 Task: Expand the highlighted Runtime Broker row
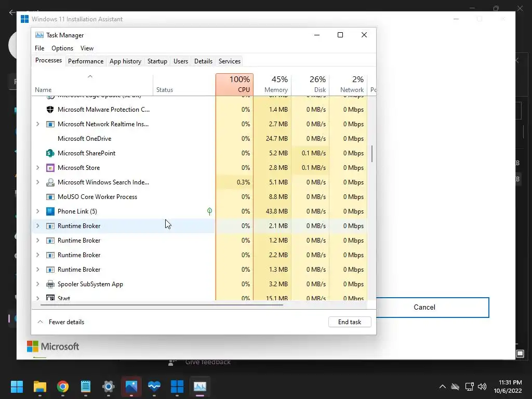pyautogui.click(x=37, y=226)
